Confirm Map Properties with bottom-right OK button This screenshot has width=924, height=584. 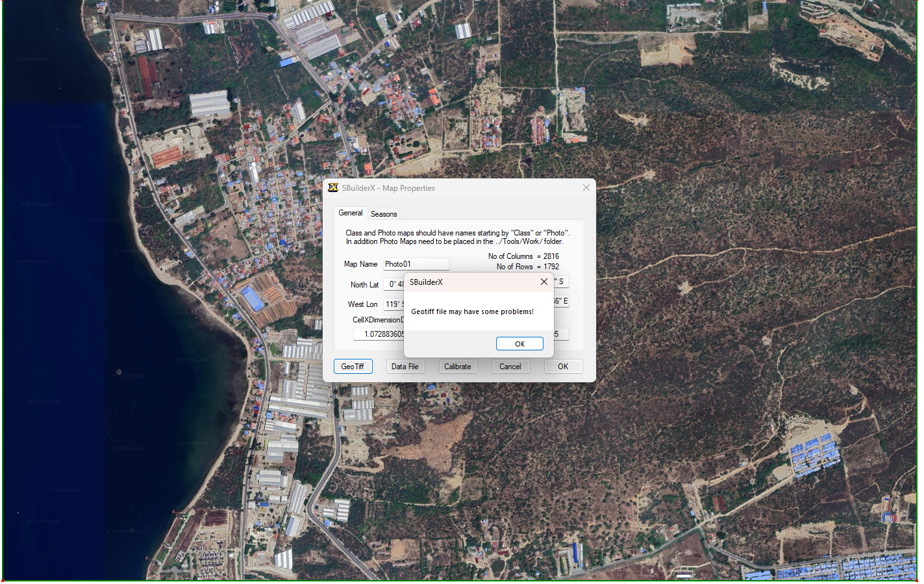[562, 367]
